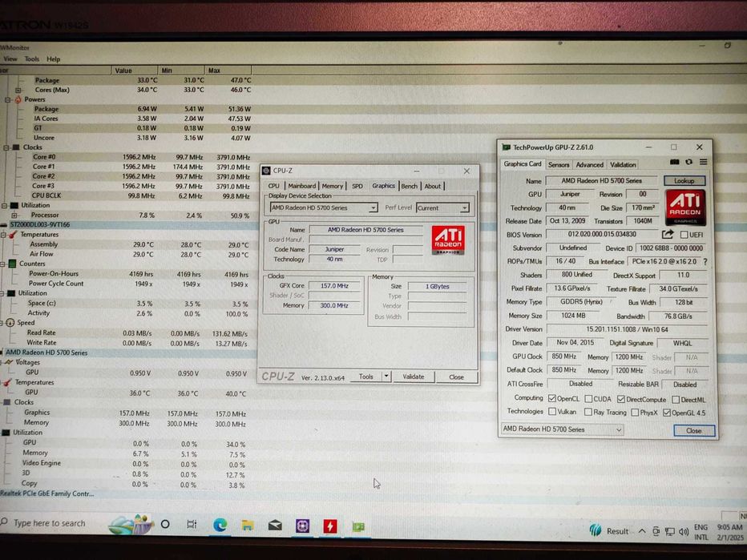The height and width of the screenshot is (560, 747).
Task: Click GPU-Z screenshot camera icon
Action: 675,163
